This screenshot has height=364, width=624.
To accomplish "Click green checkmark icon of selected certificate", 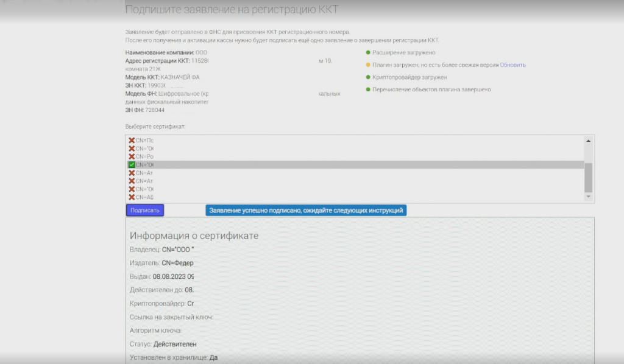I will (x=132, y=164).
